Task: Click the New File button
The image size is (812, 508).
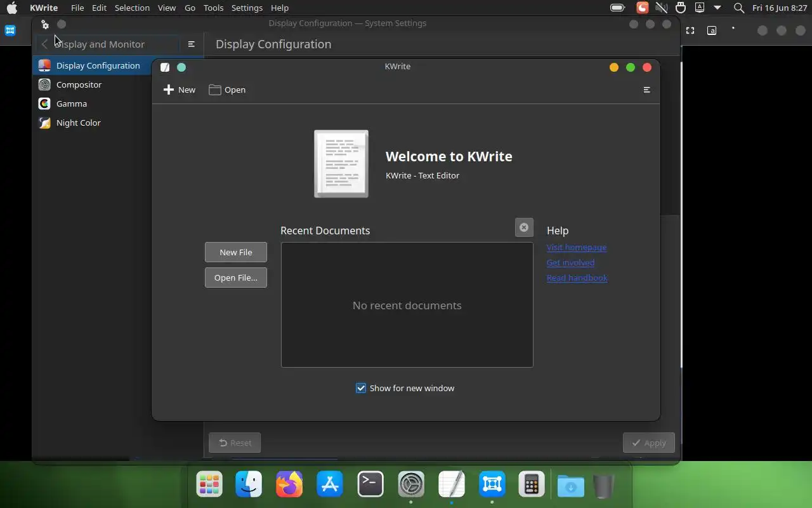Action: click(x=236, y=252)
